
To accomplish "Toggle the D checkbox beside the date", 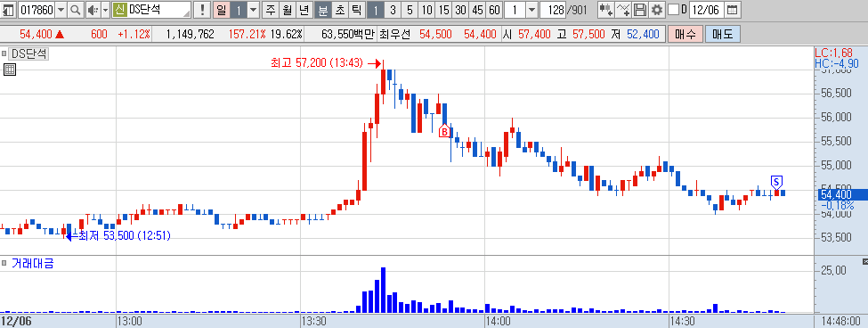I will click(674, 10).
